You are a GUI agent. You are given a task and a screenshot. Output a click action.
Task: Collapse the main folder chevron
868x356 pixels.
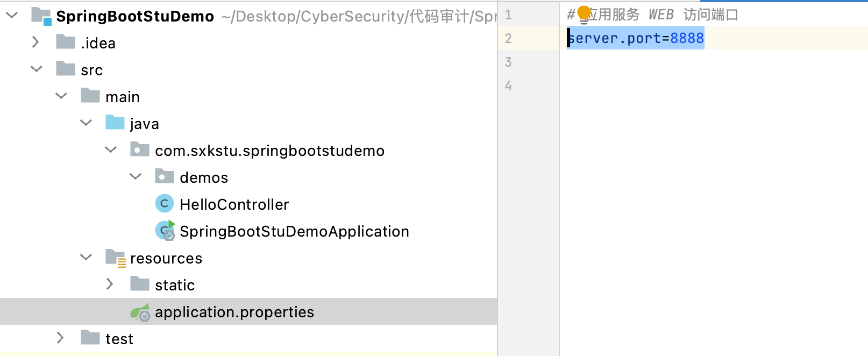61,96
